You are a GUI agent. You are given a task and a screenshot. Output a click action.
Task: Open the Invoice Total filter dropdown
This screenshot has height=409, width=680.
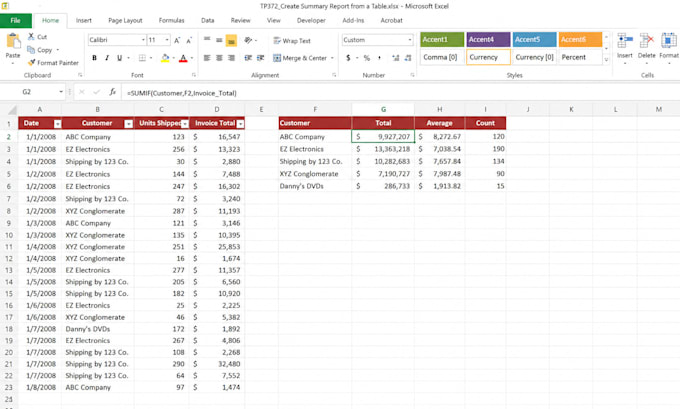[240, 124]
